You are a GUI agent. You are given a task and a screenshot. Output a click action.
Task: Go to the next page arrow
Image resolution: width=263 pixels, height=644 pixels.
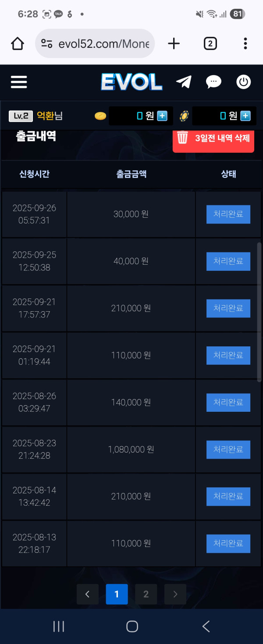[x=175, y=594]
